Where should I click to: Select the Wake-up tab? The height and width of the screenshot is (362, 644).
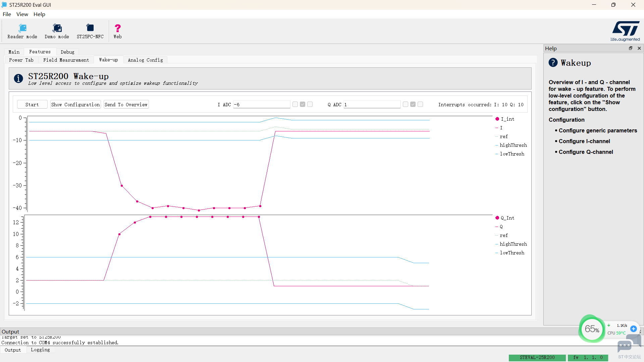tap(109, 60)
